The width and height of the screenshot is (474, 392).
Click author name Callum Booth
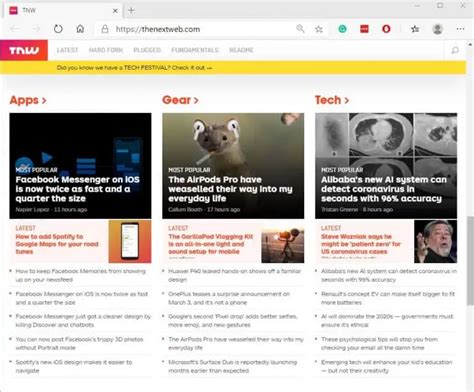pos(185,209)
